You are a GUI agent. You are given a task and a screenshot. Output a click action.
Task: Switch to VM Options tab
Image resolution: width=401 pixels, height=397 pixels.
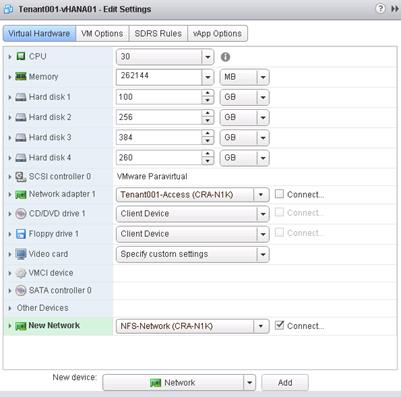[102, 34]
